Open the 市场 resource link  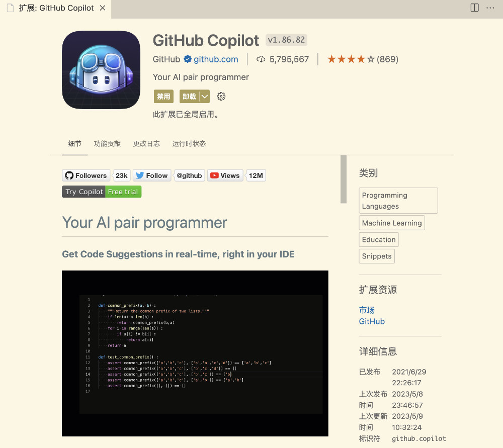[x=367, y=310]
